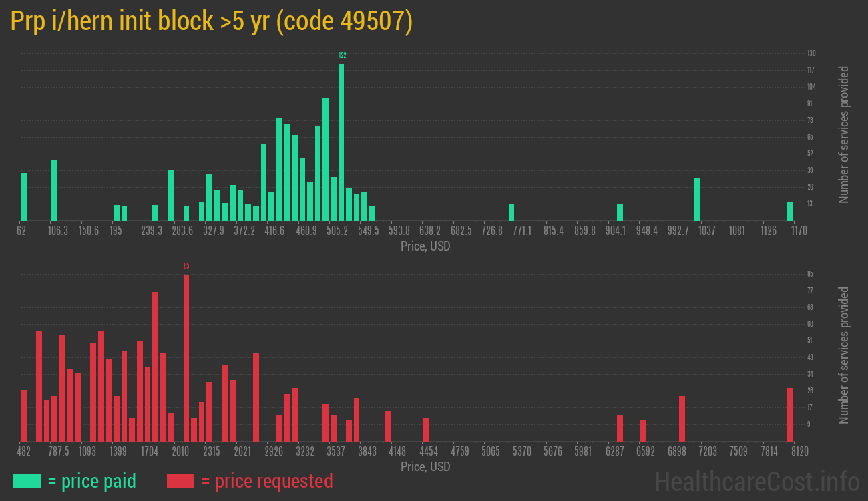
Task: Click the green bar near 904.1 USD
Action: (x=620, y=212)
